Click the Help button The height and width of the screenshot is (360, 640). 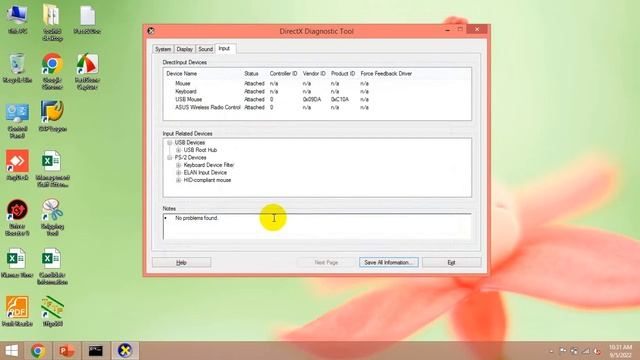182,262
